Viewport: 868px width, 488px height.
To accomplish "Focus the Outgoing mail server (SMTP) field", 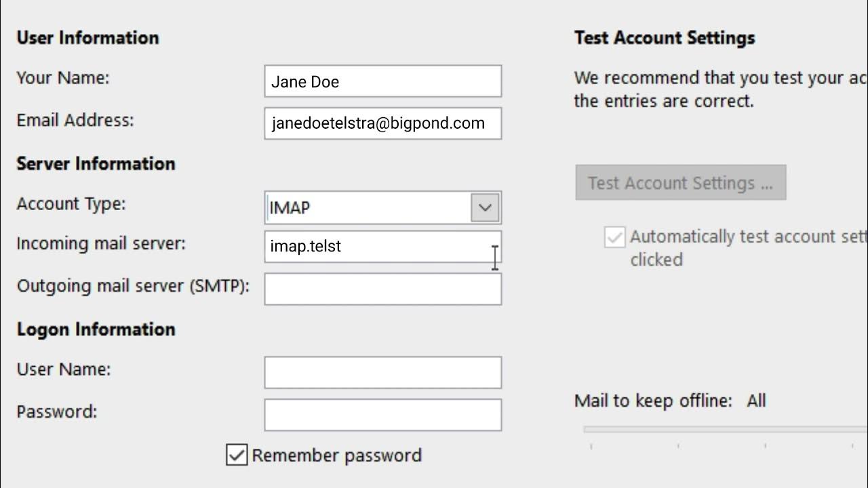I will [x=382, y=289].
